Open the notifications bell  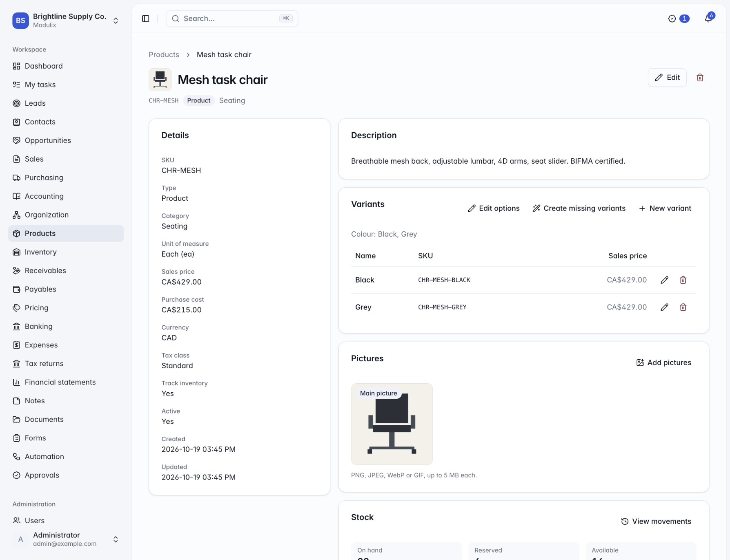coord(708,18)
